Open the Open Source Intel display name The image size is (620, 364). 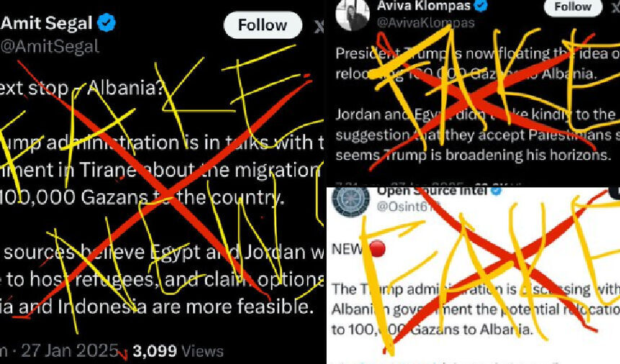(x=432, y=191)
